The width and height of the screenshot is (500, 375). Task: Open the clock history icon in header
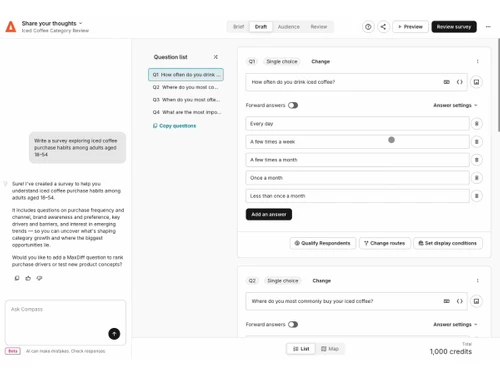[x=368, y=27]
